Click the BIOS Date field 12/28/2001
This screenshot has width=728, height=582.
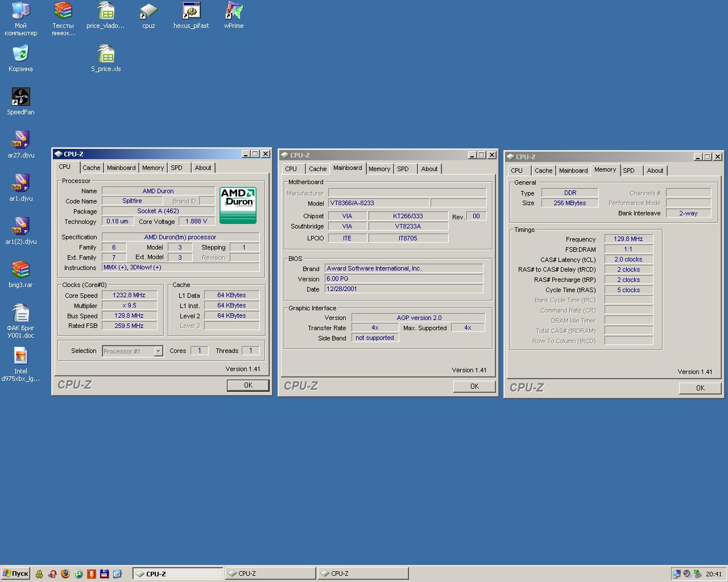404,289
